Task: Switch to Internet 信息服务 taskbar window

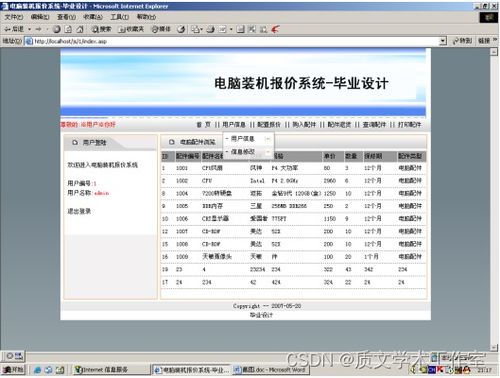Action: pos(111,369)
